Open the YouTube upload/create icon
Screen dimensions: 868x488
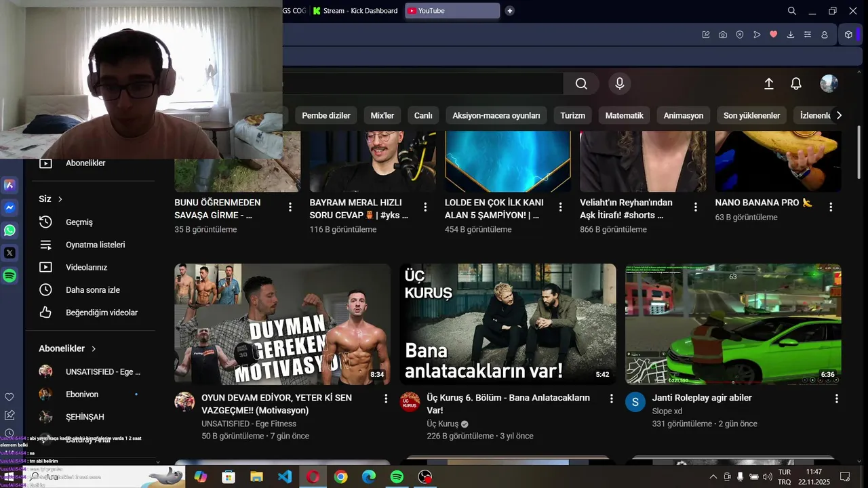(769, 83)
